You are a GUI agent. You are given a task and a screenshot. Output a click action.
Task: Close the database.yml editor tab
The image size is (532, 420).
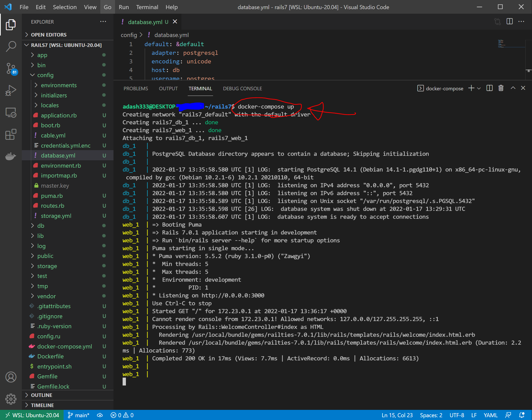pyautogui.click(x=175, y=22)
